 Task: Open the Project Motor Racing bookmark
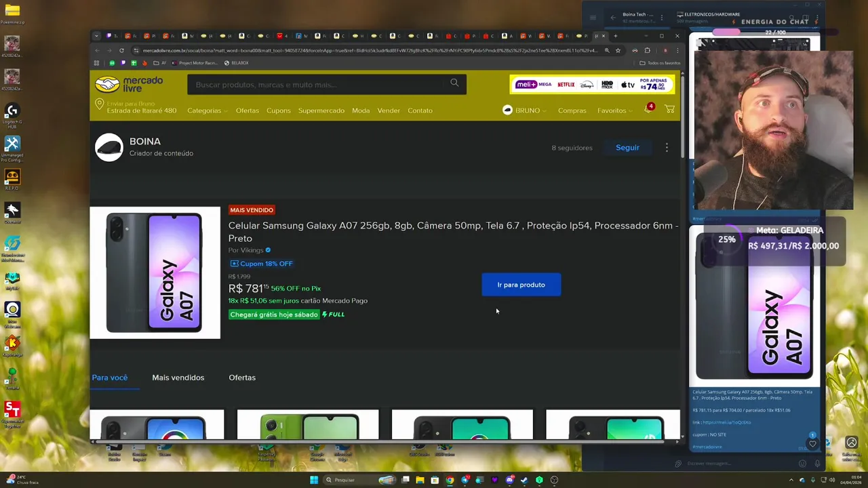[x=195, y=63]
